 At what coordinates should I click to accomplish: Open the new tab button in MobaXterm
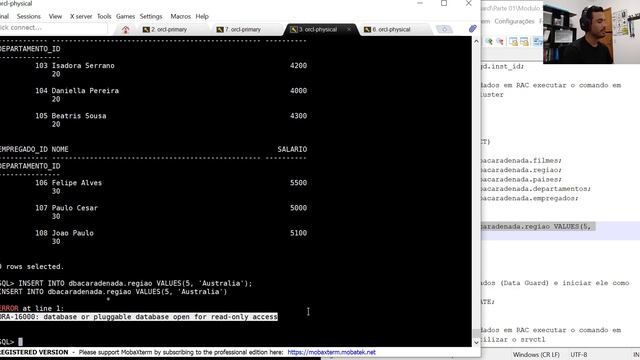pyautogui.click(x=444, y=29)
